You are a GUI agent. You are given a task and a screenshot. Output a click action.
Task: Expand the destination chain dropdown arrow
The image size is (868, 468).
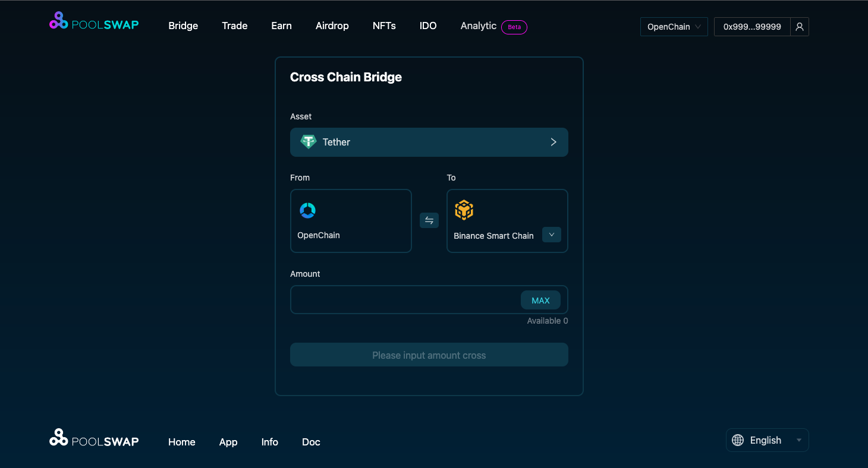tap(552, 235)
